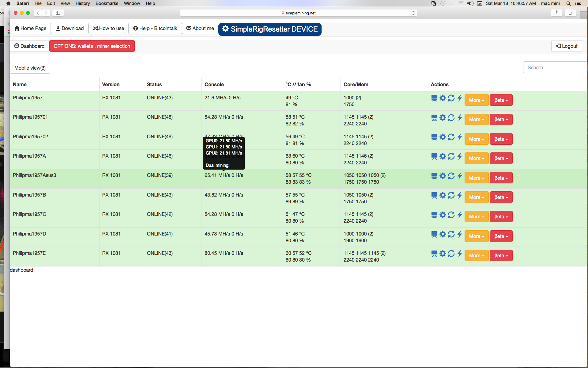Click 80.45 MH/s console value
The image size is (588, 368).
point(224,253)
